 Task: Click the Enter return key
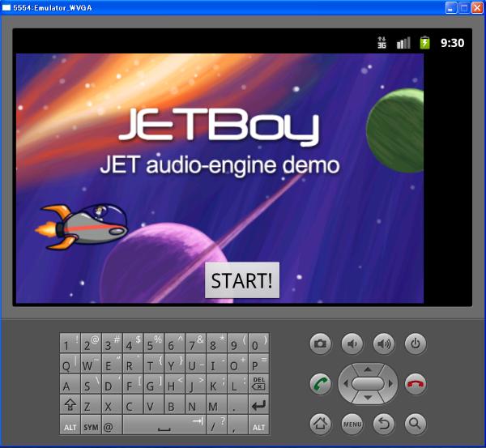259,404
